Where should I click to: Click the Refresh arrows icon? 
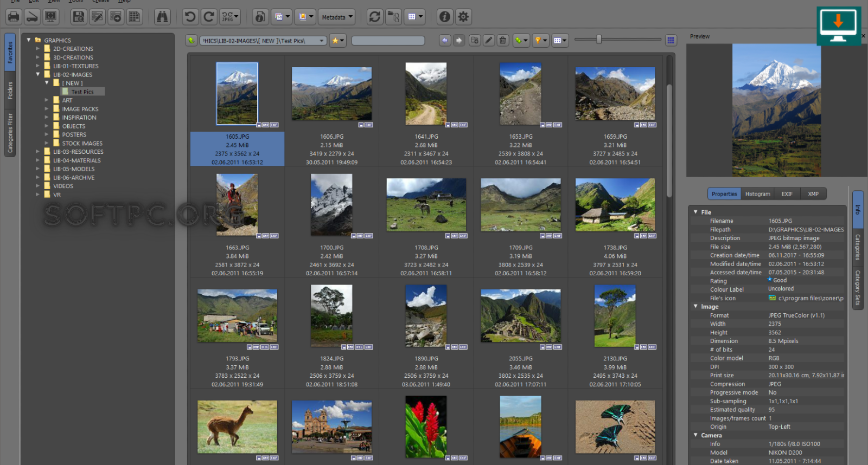pyautogui.click(x=375, y=17)
